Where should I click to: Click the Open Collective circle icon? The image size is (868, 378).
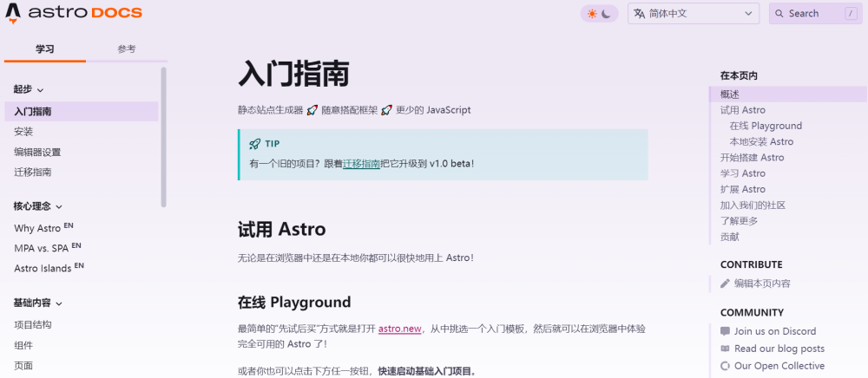725,366
